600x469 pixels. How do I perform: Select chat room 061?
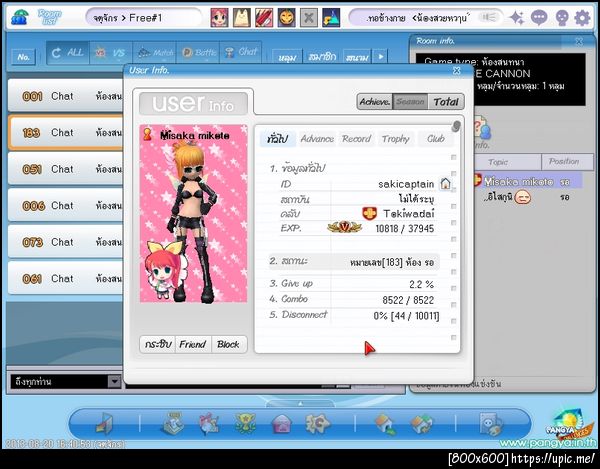(65, 278)
